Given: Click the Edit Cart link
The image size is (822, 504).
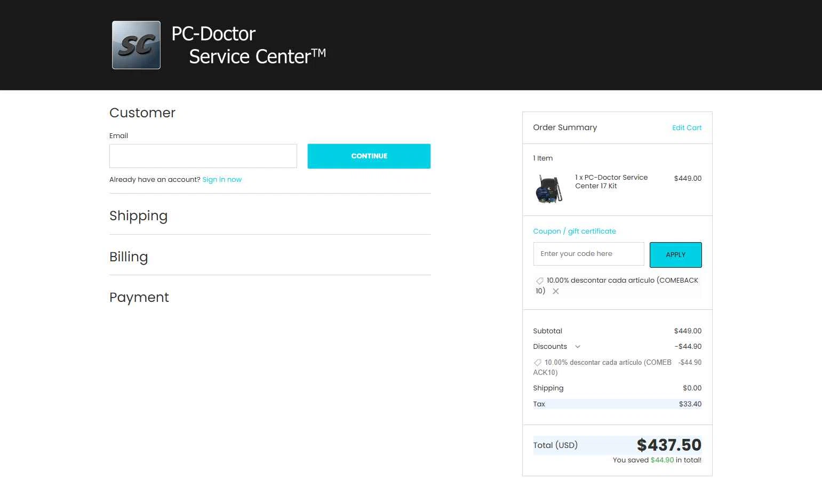Looking at the screenshot, I should coord(687,127).
